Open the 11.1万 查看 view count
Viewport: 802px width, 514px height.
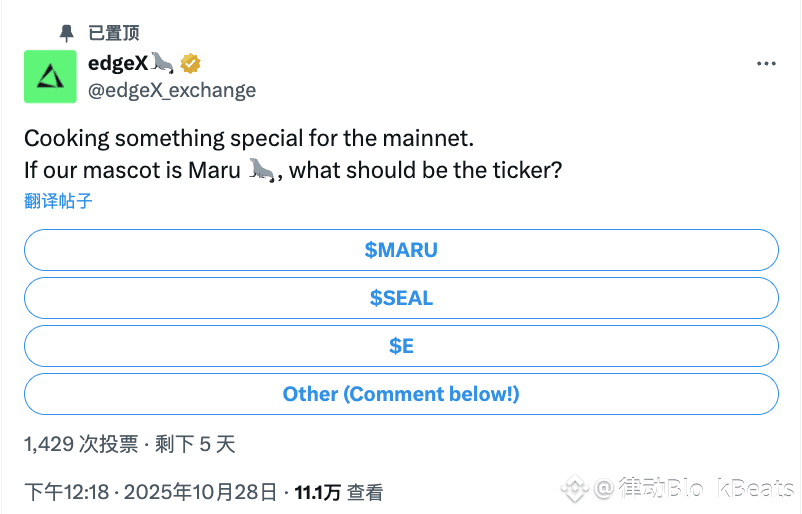coord(338,492)
